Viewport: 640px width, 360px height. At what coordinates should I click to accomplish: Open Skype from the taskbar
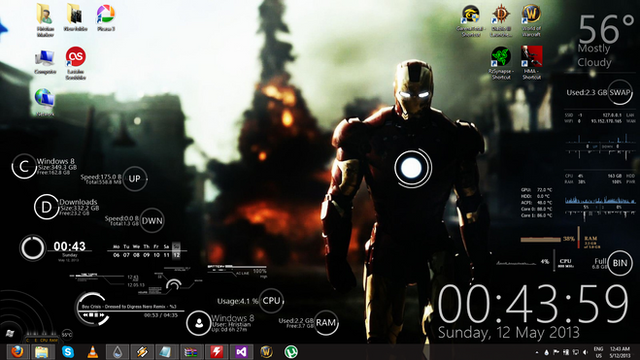[68, 352]
